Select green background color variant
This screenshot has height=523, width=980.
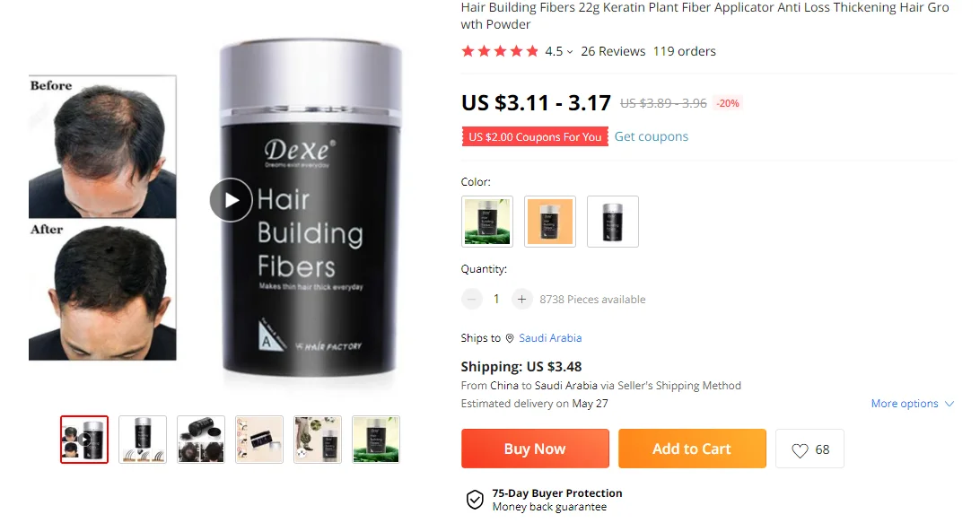487,222
